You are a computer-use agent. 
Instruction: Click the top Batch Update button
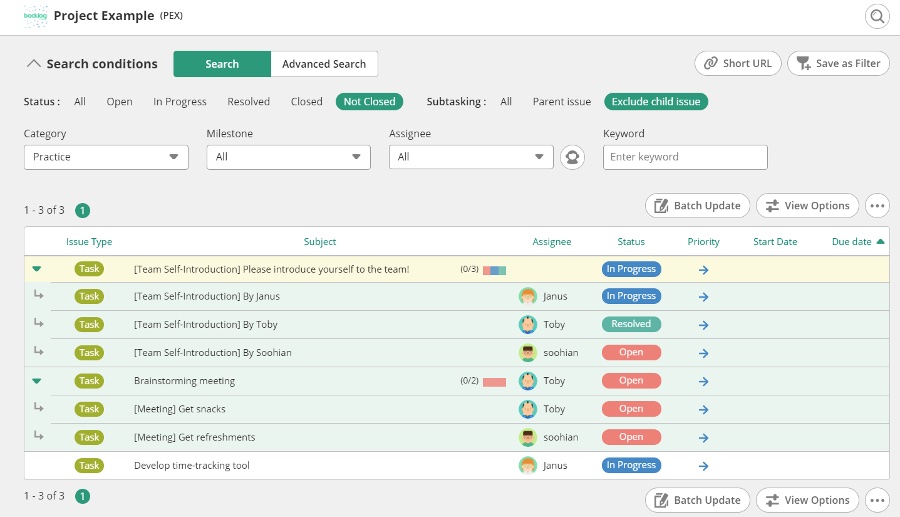click(x=697, y=205)
